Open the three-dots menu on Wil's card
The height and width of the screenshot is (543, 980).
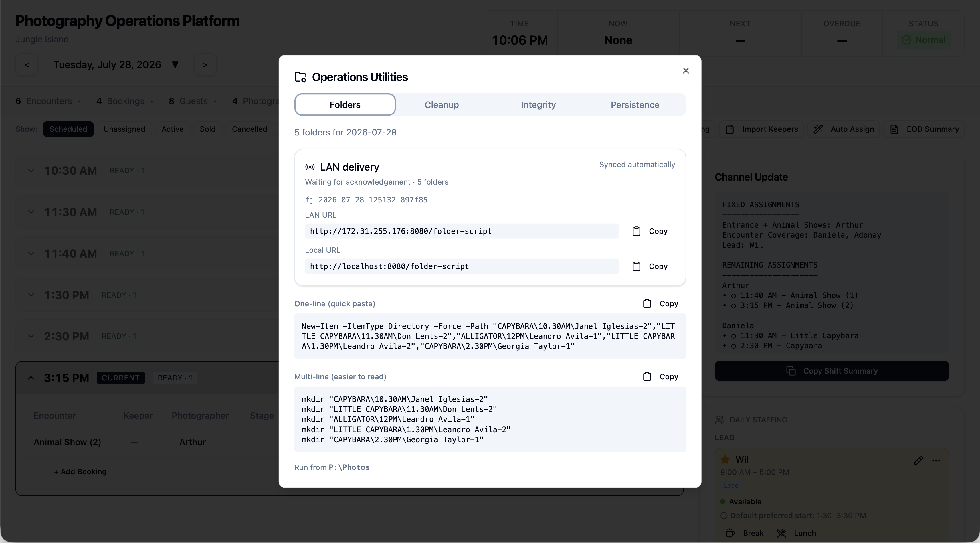coord(936,461)
